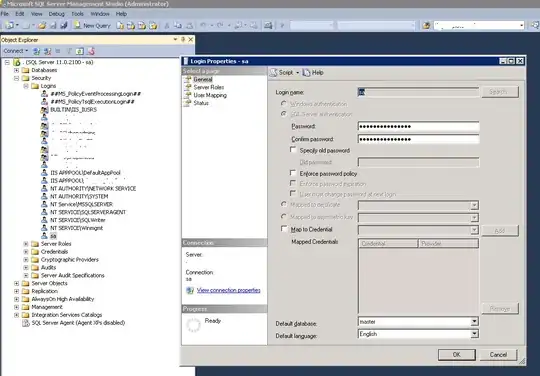Click into the Password input field

pos(418,126)
